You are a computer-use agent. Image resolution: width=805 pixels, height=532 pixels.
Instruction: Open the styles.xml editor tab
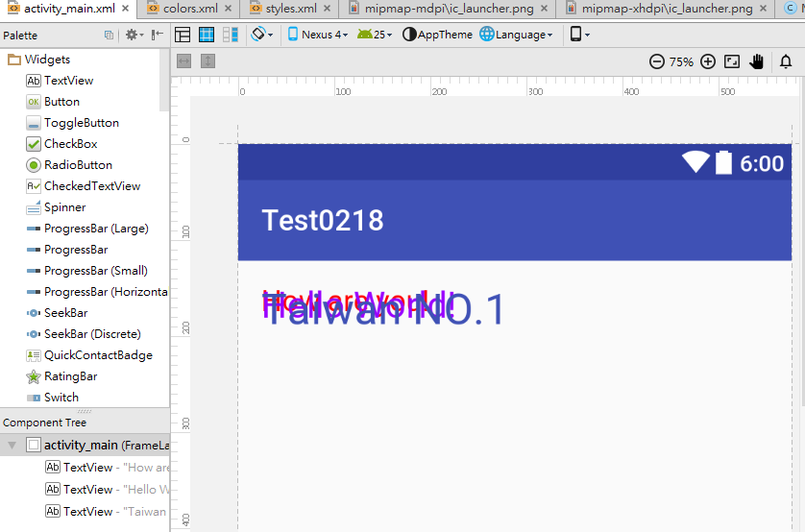tap(290, 9)
